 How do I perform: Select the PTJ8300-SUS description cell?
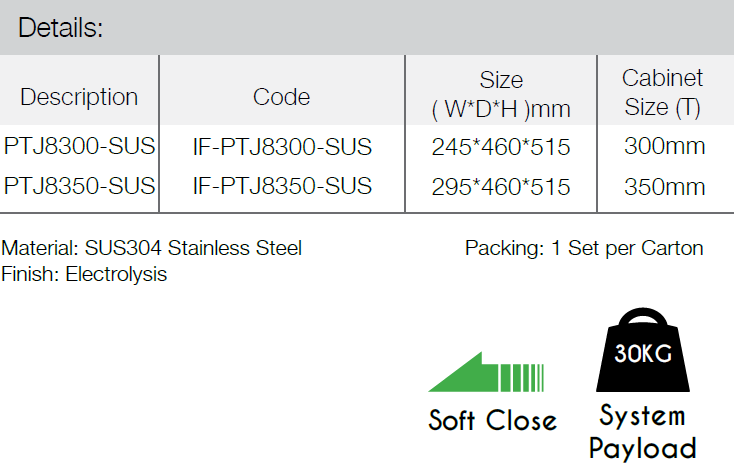tap(79, 146)
